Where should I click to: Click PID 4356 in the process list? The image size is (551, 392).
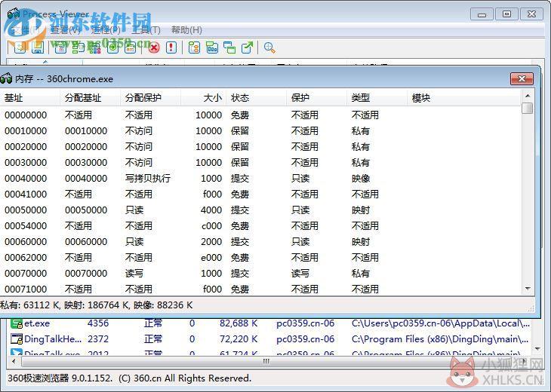pos(98,323)
